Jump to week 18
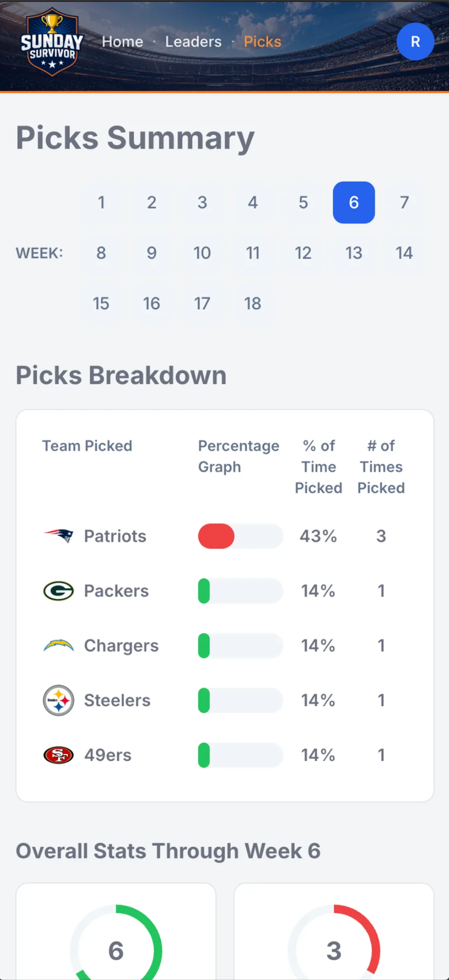 [252, 303]
